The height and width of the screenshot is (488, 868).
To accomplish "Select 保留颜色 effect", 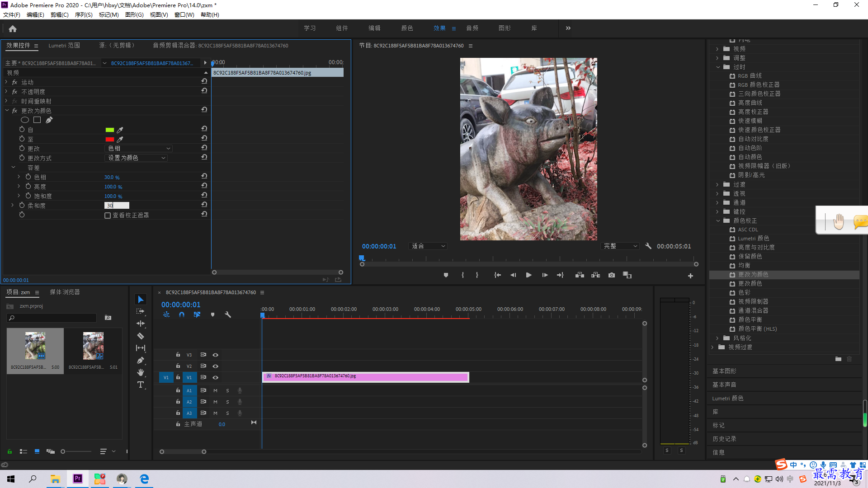I will [750, 256].
